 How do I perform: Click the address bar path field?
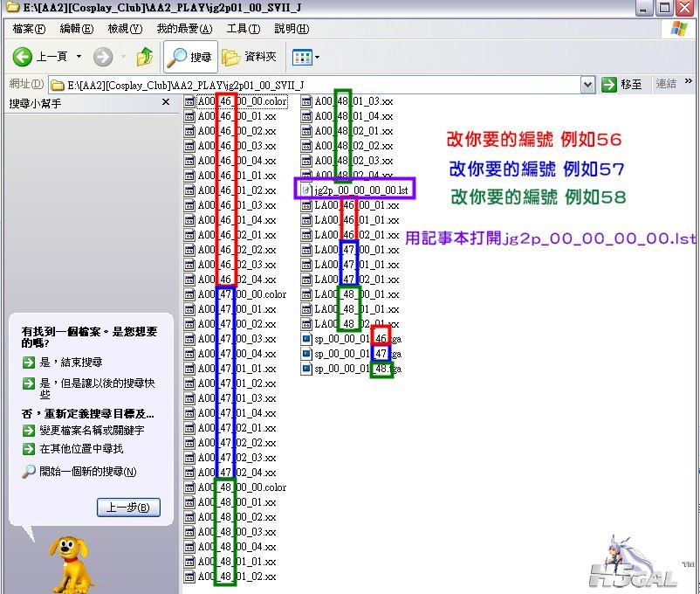point(314,85)
